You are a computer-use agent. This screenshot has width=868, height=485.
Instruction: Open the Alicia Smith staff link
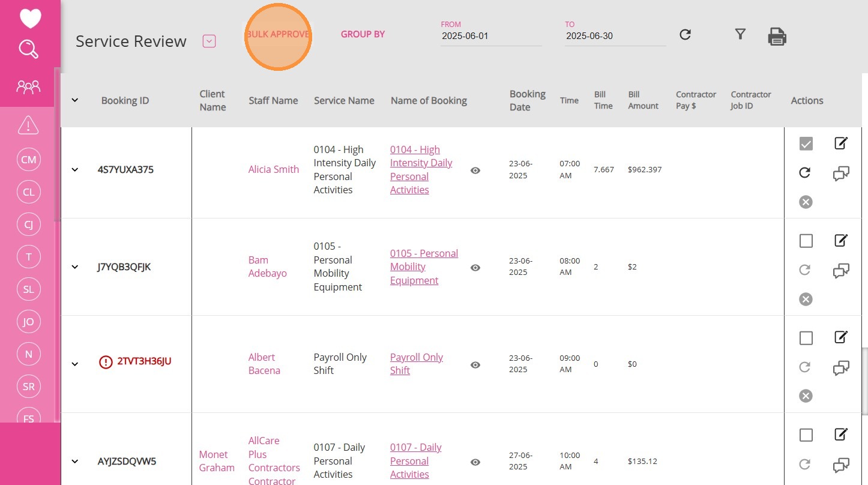pos(274,169)
